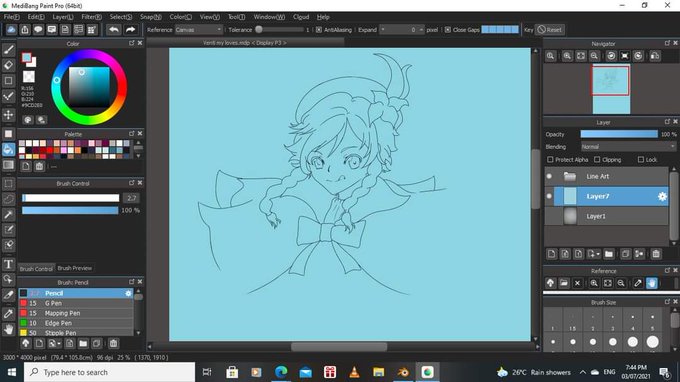
Task: Select the Bucket fill tool
Action: point(8,149)
